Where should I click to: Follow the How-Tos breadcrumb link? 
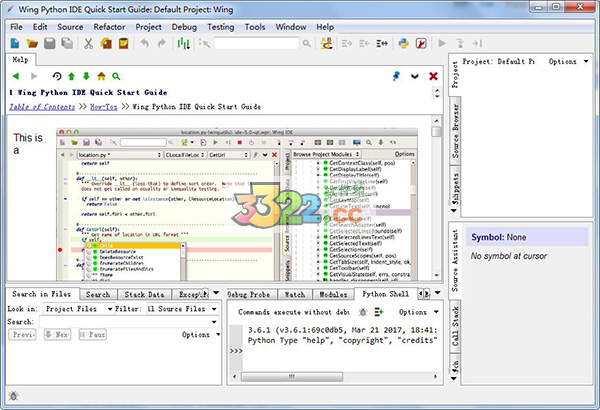click(x=103, y=107)
